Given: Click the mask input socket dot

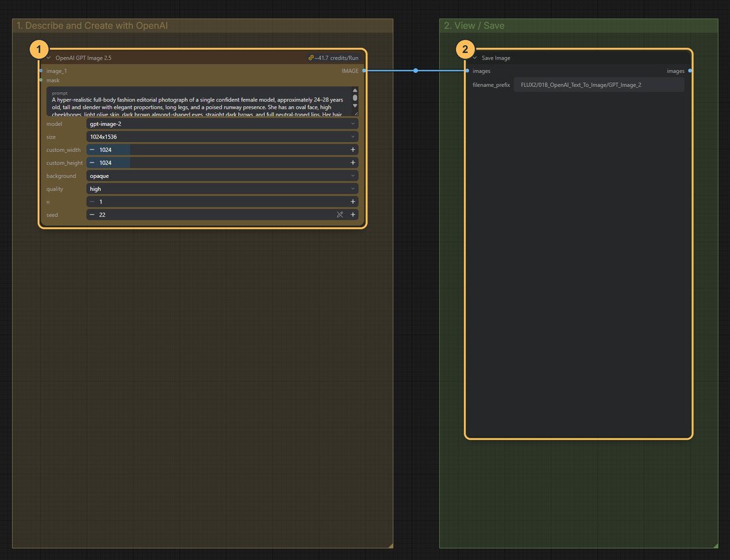Looking at the screenshot, I should (41, 80).
